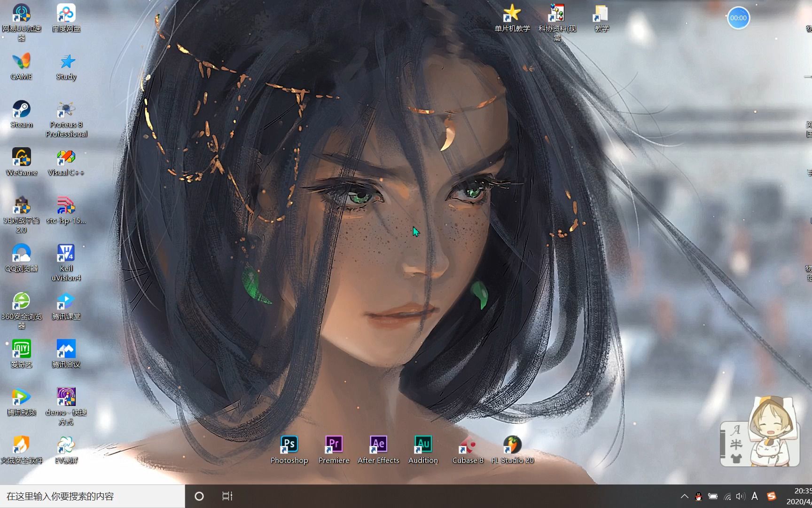Launch the 爱奇艺 shortcut
This screenshot has width=812, height=508.
pos(22,354)
